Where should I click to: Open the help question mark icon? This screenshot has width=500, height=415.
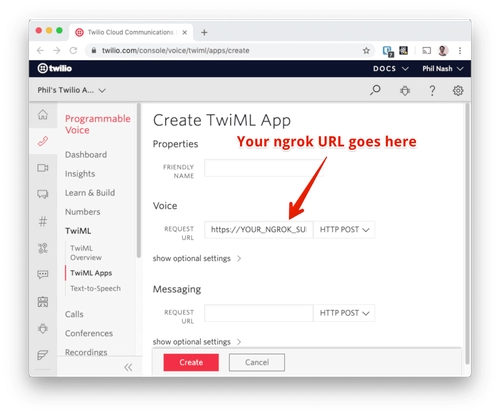pos(432,90)
